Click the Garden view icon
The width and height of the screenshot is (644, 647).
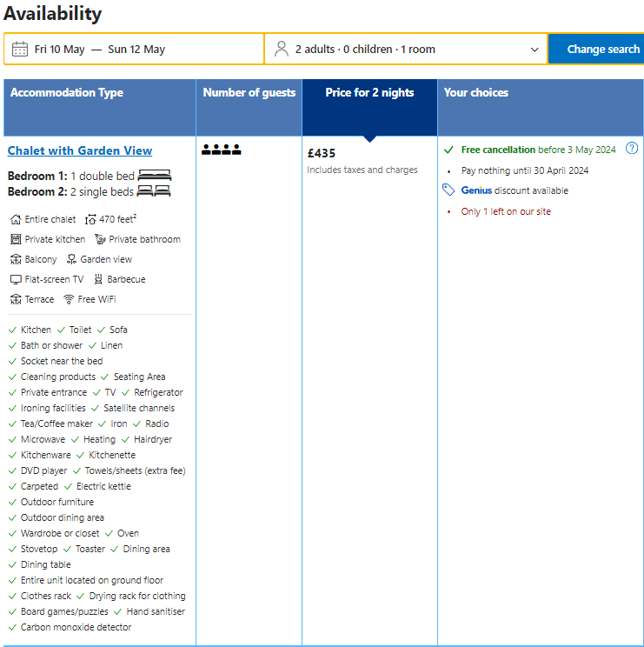(71, 259)
